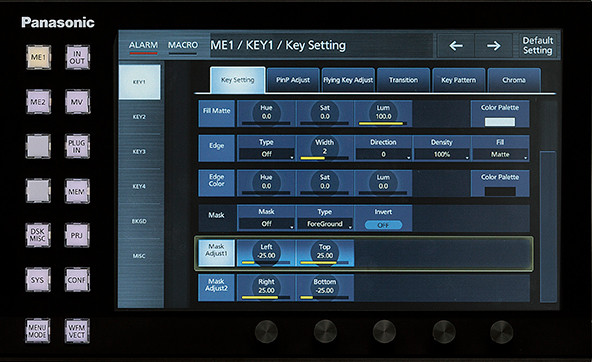This screenshot has width=592, height=362.
Task: Select the DSK MISC button
Action: pyautogui.click(x=38, y=235)
